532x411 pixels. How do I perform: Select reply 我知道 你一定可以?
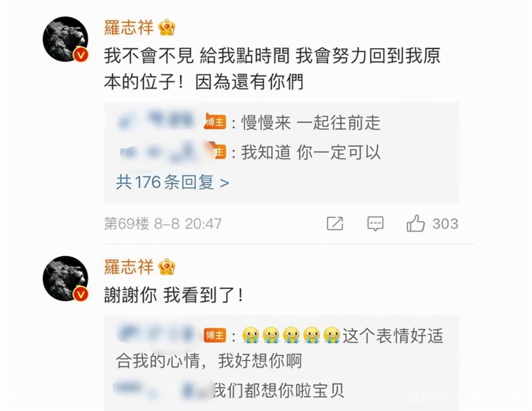[x=311, y=152]
